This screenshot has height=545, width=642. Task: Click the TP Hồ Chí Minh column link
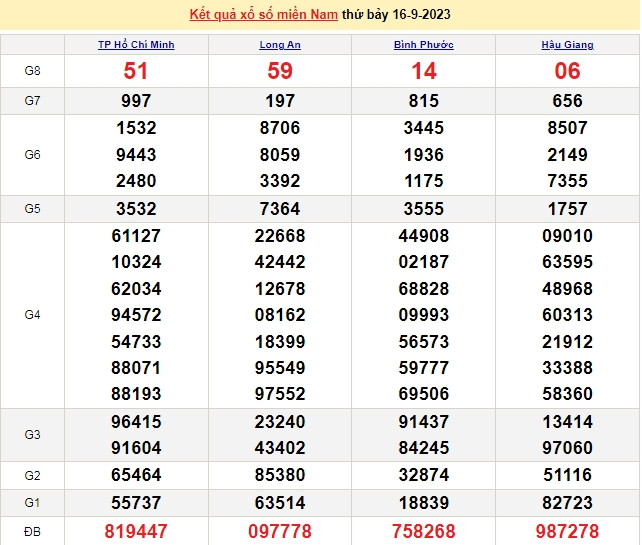point(136,45)
